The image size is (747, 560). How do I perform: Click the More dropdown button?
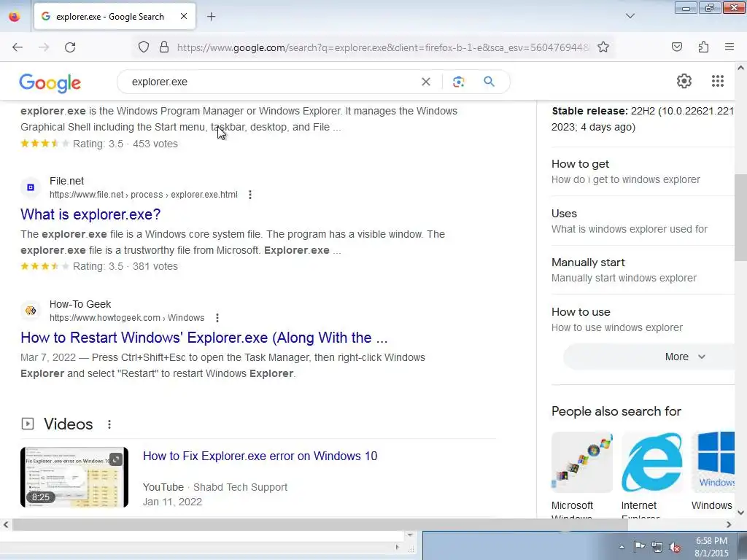coord(649,357)
